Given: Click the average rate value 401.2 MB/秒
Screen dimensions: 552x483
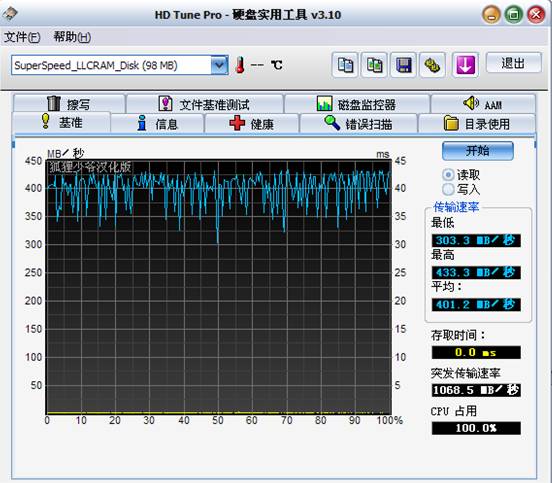Looking at the screenshot, I should coord(476,305).
